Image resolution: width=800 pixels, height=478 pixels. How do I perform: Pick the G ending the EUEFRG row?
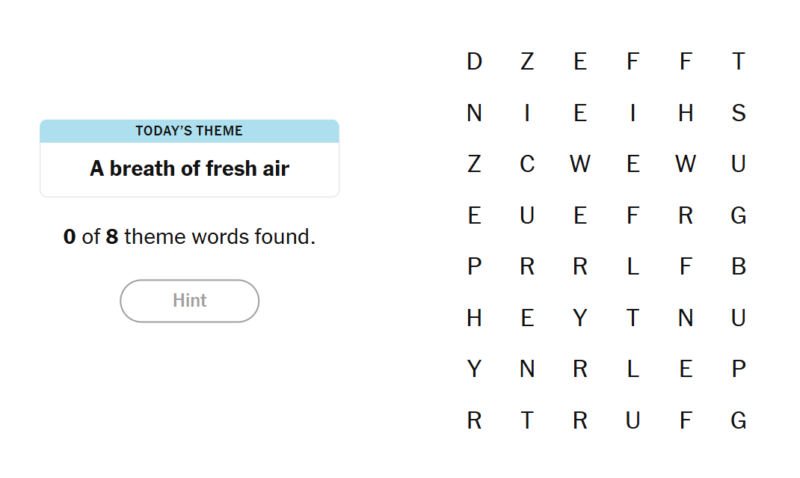pyautogui.click(x=738, y=215)
